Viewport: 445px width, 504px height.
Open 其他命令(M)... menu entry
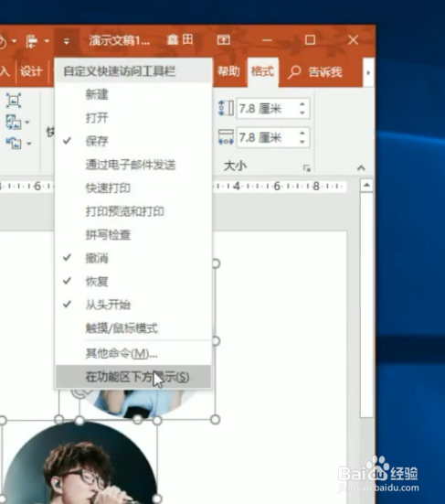point(132,354)
